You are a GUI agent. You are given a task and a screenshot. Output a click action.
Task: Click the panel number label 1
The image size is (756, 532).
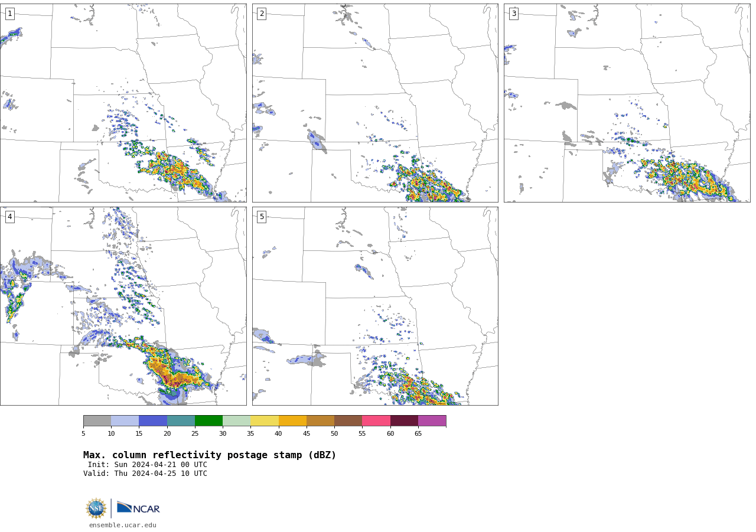click(9, 14)
